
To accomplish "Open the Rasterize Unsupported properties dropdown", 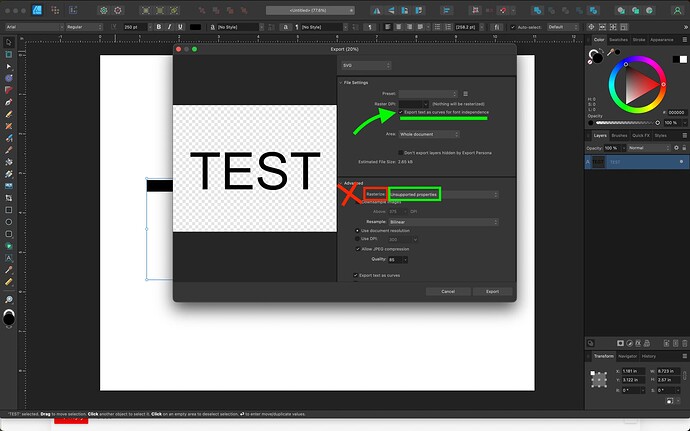I will [x=444, y=195].
